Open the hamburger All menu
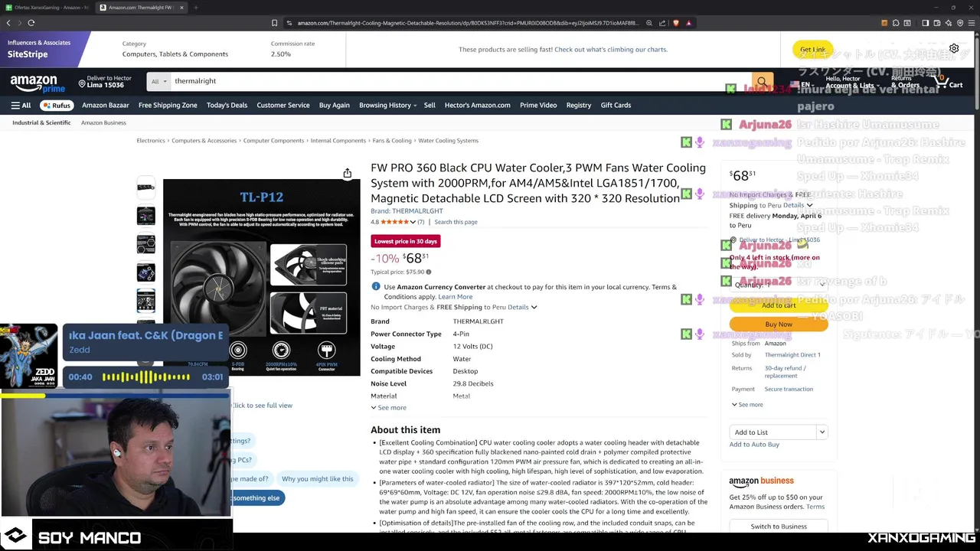980x551 pixels. [21, 105]
